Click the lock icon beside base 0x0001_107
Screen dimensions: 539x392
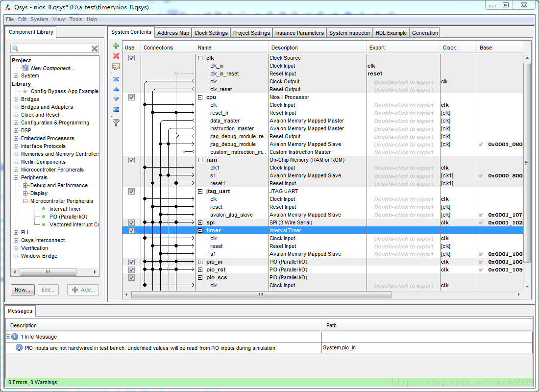pyautogui.click(x=481, y=215)
